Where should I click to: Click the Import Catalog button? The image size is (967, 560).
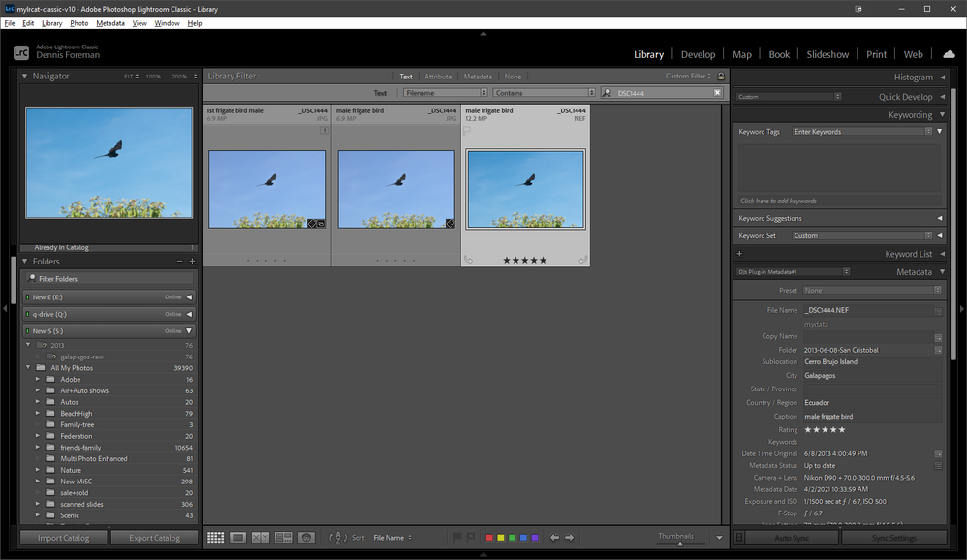click(64, 538)
